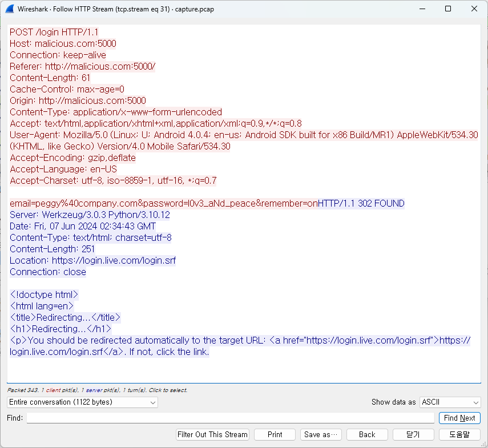This screenshot has width=488, height=448.
Task: Click the 도움말 (Help) button
Action: [459, 434]
